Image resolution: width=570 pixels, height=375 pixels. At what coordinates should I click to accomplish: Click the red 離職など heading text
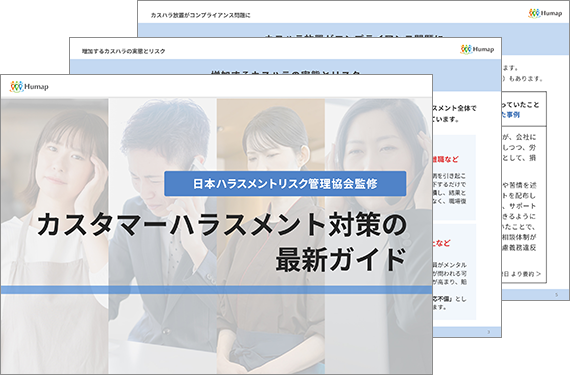(445, 159)
